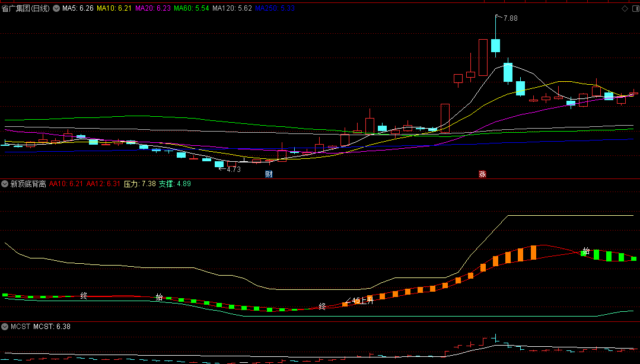This screenshot has width=640, height=364.
Task: Click the 始 marker near green bars on right
Action: [x=586, y=251]
